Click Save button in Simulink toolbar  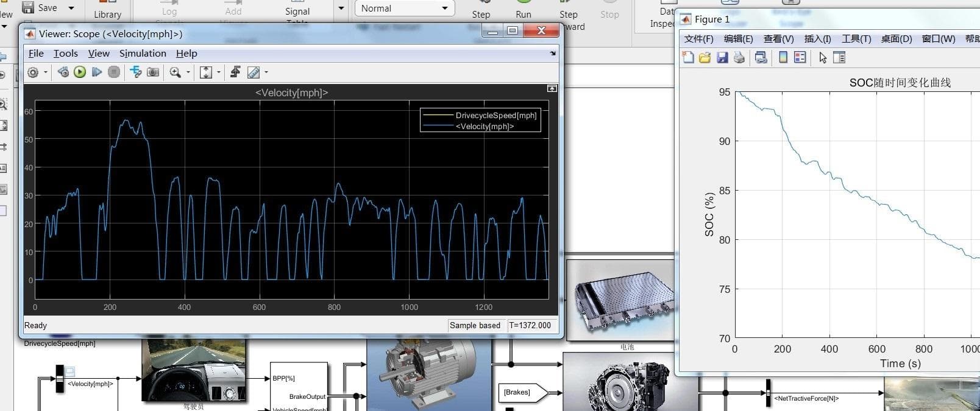(40, 8)
